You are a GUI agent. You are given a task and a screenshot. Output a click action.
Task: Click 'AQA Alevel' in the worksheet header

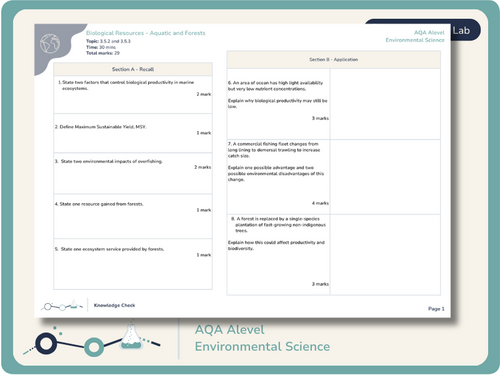pos(429,33)
